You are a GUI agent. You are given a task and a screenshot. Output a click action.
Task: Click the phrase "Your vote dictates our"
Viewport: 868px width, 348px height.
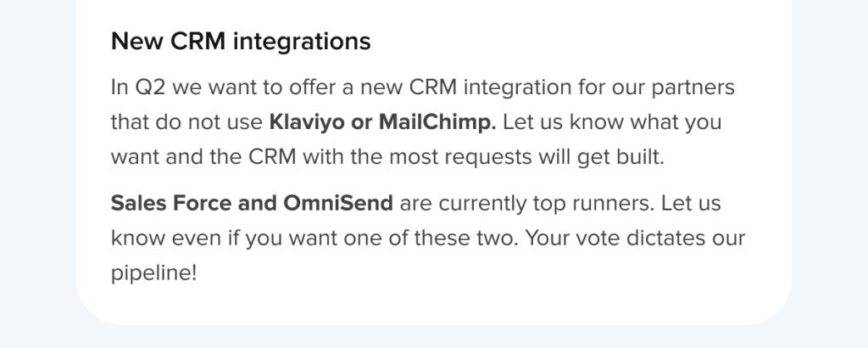pyautogui.click(x=635, y=238)
